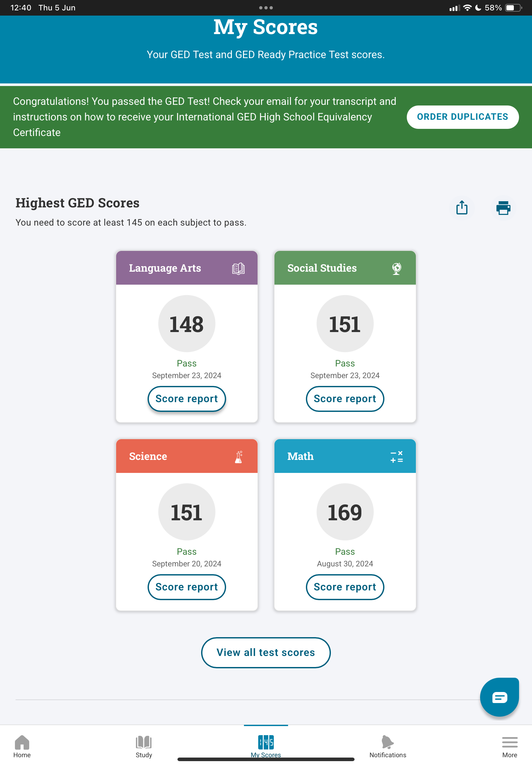Click View all test scores
The width and height of the screenshot is (532, 766).
point(266,652)
